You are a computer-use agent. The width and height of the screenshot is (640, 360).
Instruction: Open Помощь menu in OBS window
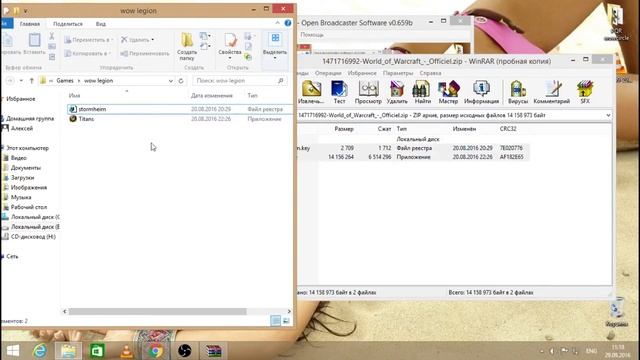[x=312, y=35]
